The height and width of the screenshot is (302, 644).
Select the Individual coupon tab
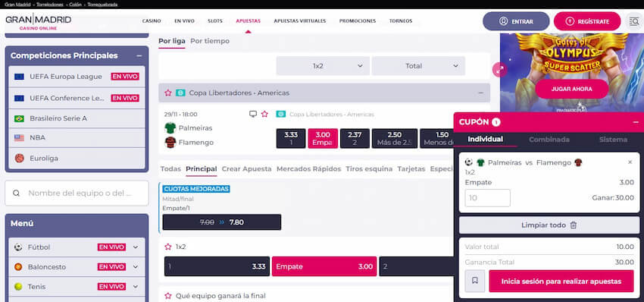tap(486, 139)
